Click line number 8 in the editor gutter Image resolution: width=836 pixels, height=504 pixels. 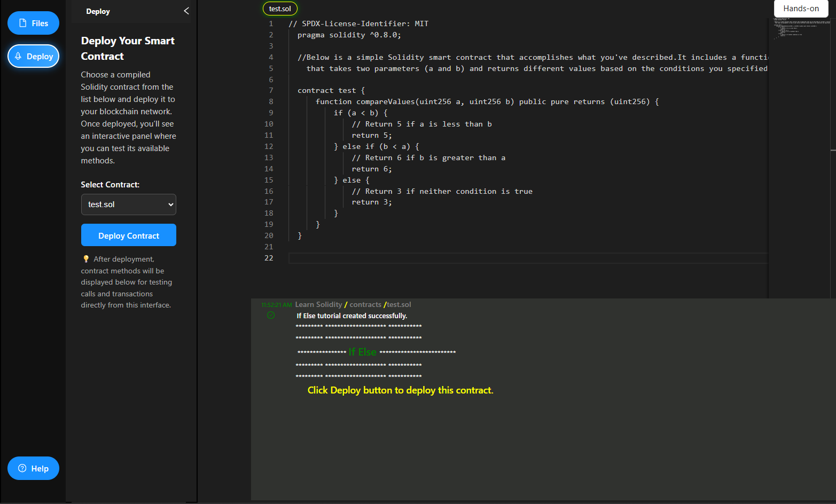[271, 101]
